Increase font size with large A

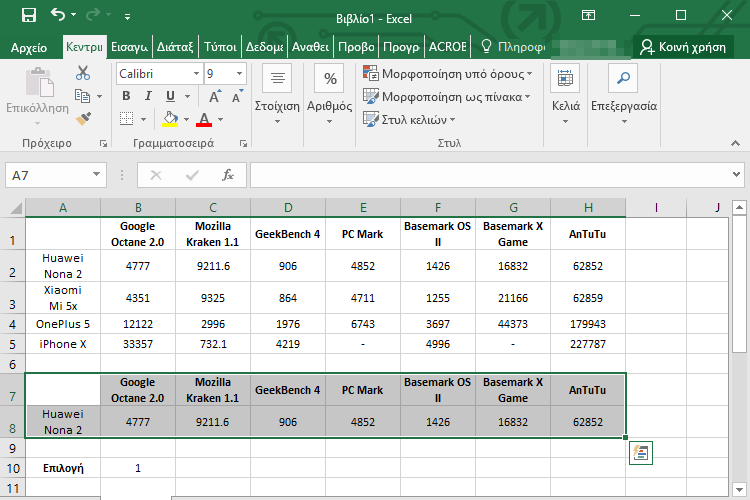pyautogui.click(x=215, y=96)
